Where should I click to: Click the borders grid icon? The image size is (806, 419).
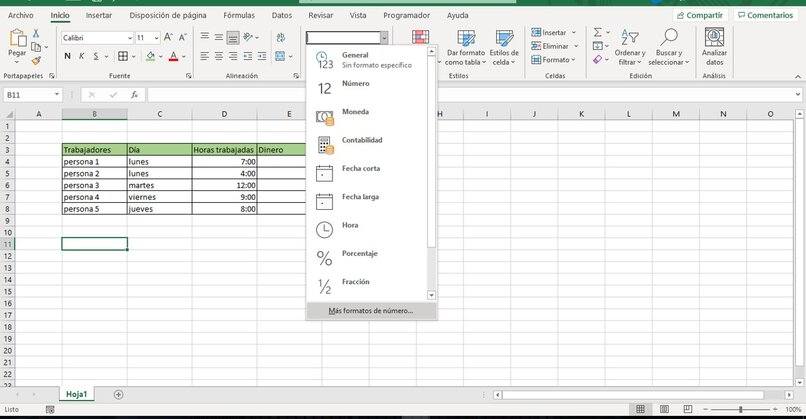tap(123, 56)
